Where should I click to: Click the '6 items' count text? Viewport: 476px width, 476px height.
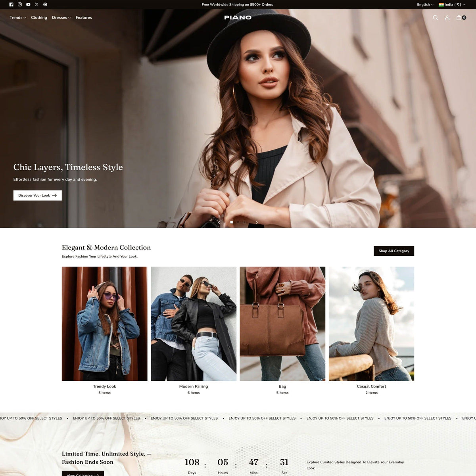[194, 393]
